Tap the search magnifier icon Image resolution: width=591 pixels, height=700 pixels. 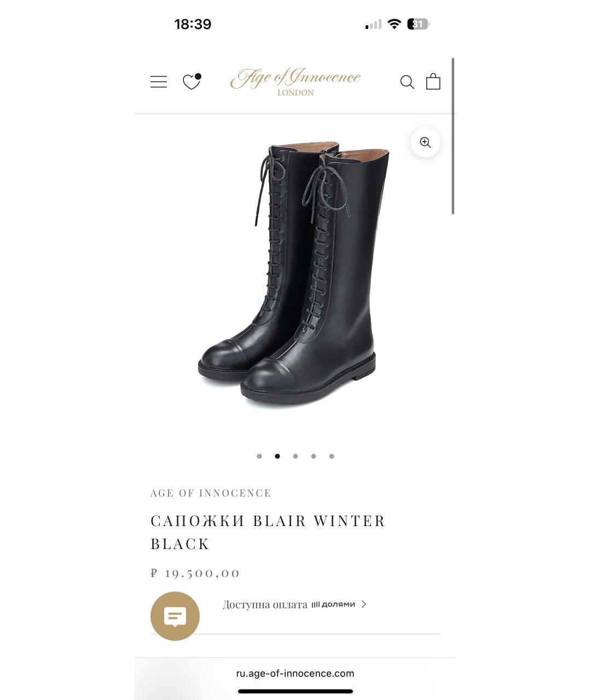407,82
